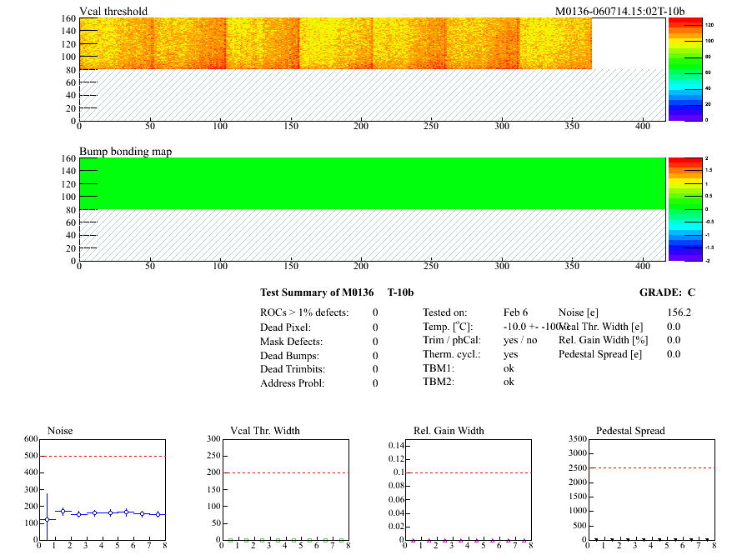Click the 'Dead Bumps:' label
Image resolution: width=747 pixels, height=560 pixels.
tap(289, 356)
